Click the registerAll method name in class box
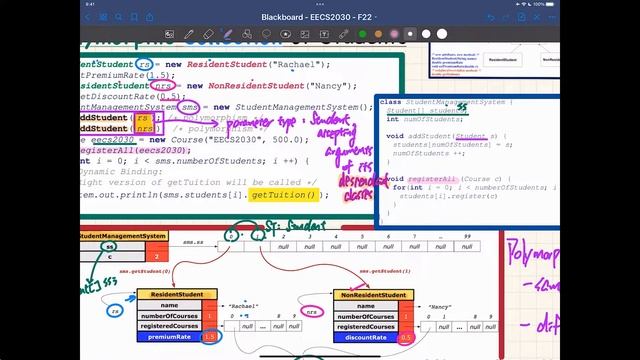The width and height of the screenshot is (640, 360). pos(431,179)
